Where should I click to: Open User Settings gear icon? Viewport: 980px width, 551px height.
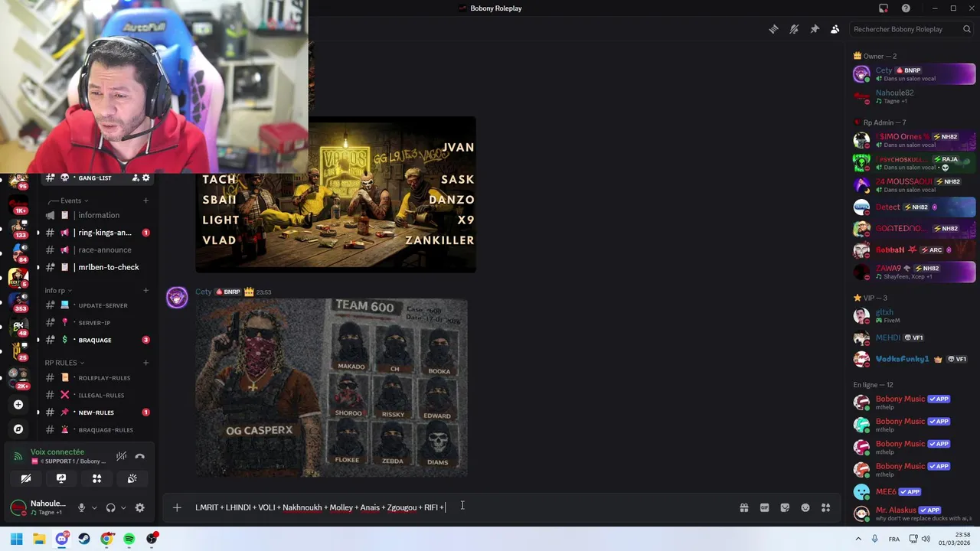(139, 507)
